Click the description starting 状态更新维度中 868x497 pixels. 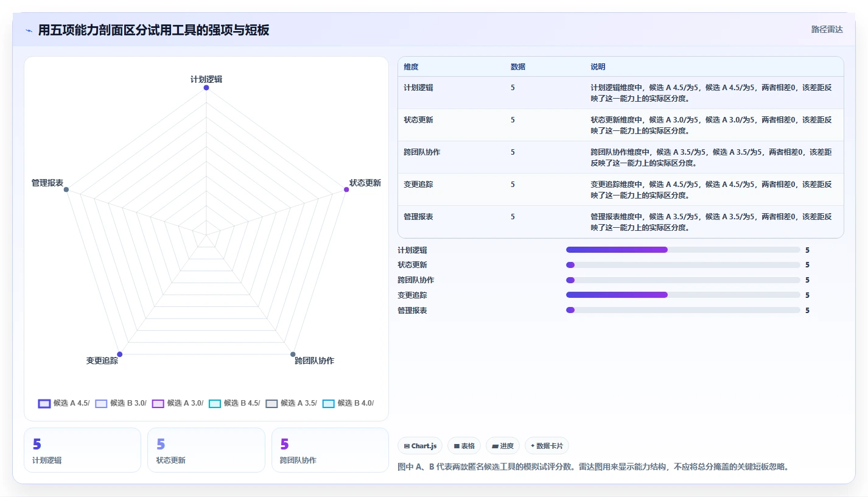coord(711,125)
